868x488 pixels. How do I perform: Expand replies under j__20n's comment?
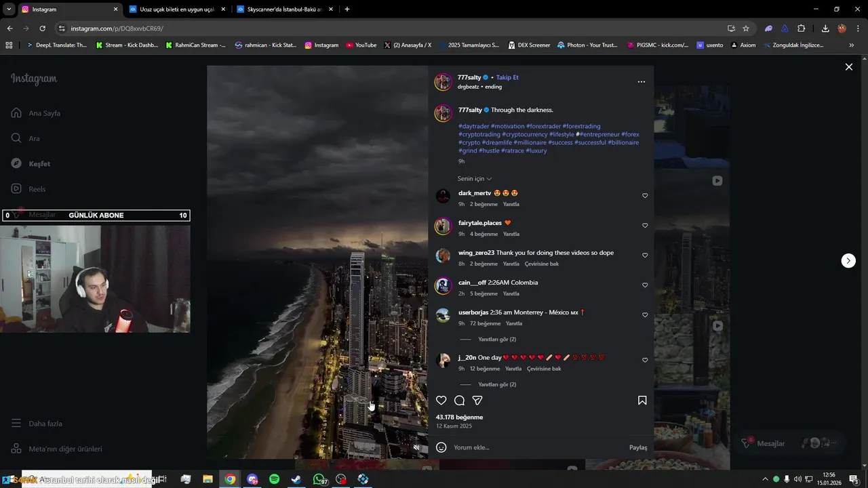(x=497, y=385)
